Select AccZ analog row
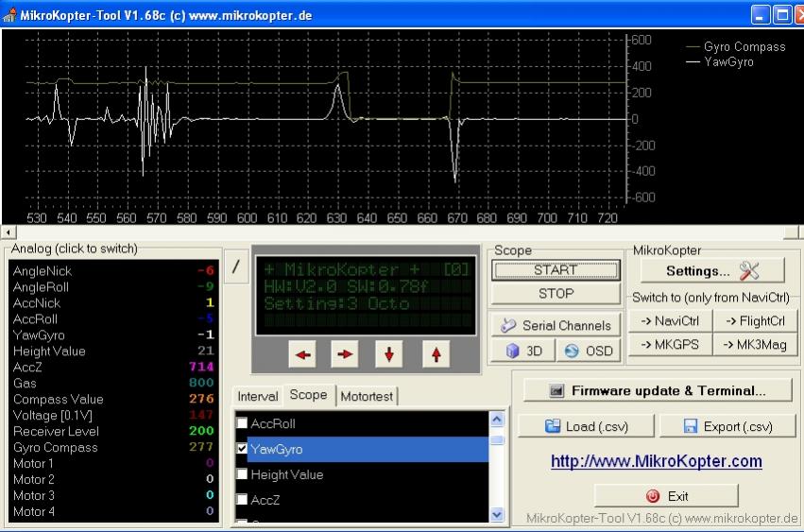This screenshot has height=532, width=804. click(112, 367)
